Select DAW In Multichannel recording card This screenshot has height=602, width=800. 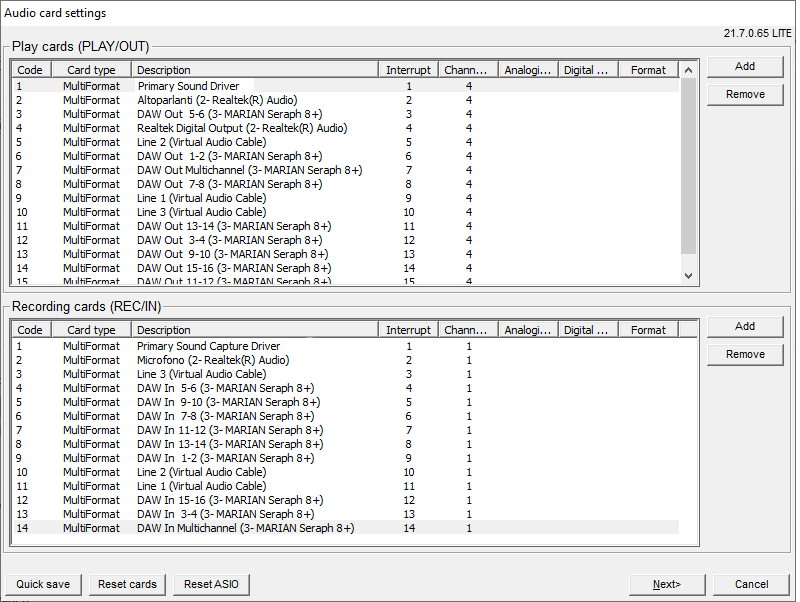tap(245, 528)
